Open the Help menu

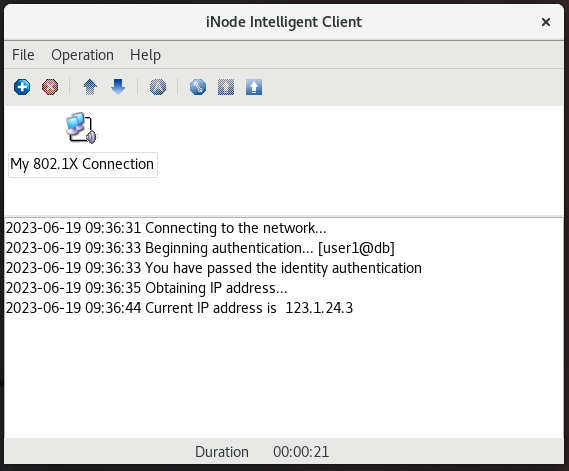pyautogui.click(x=146, y=55)
